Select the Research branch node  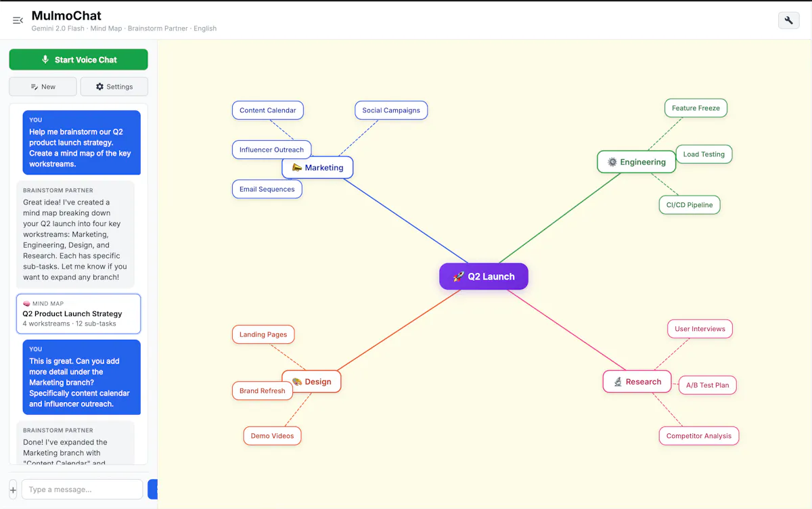(x=637, y=381)
